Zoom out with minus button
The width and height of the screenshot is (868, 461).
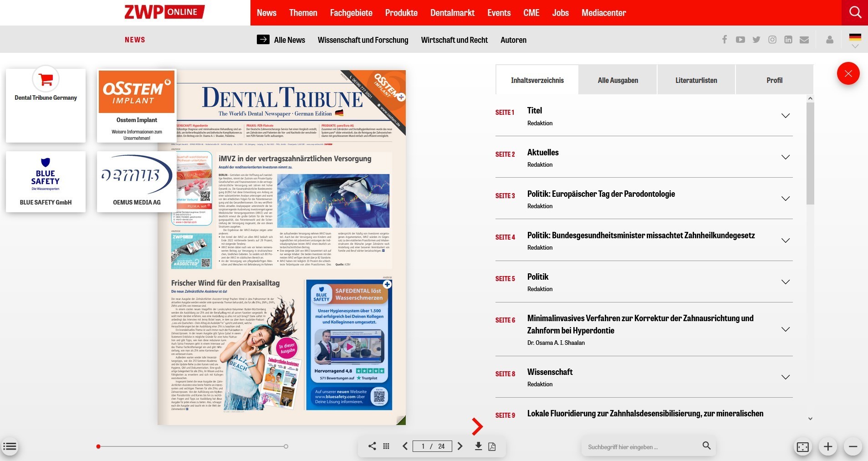coord(853,447)
